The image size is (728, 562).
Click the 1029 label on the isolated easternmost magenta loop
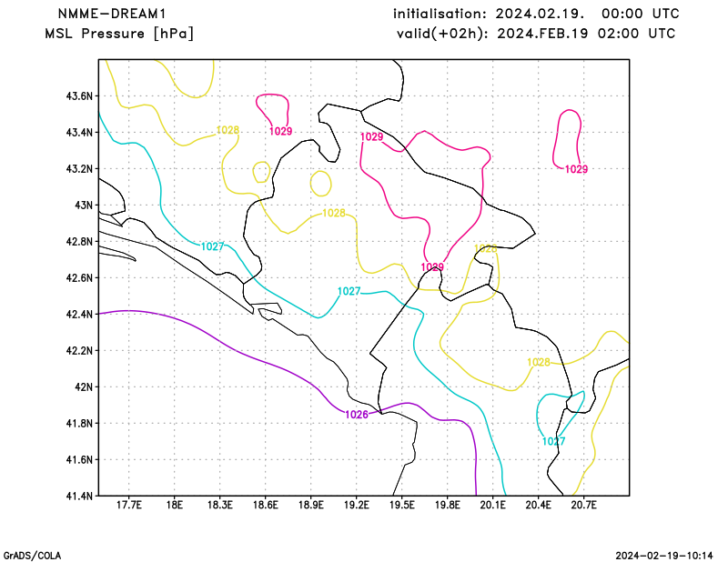pos(576,169)
